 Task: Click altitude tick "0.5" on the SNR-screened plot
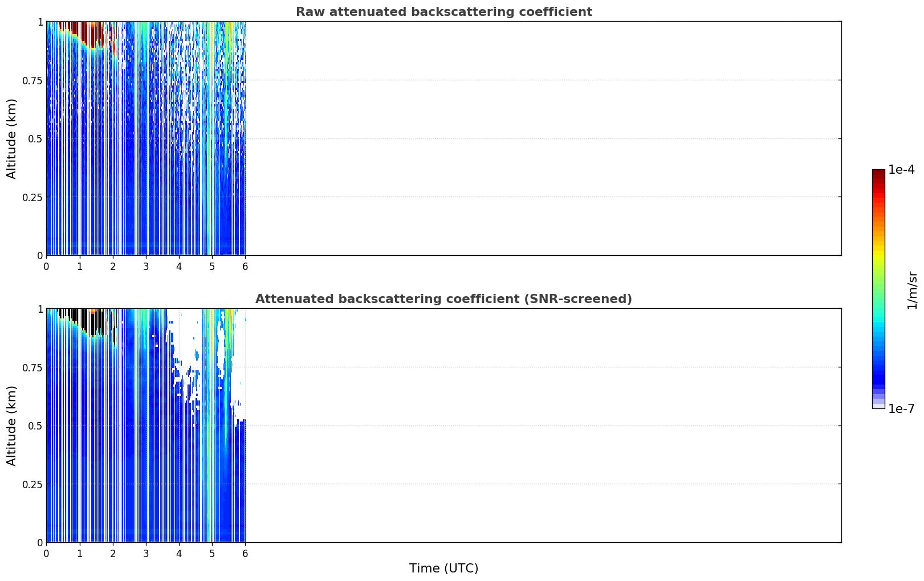coord(36,425)
